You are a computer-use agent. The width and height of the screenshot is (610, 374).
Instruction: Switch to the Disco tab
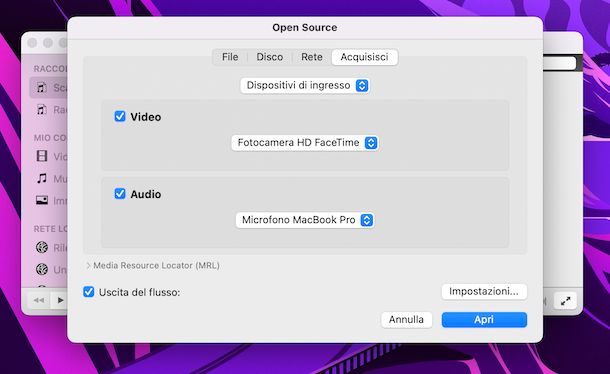pos(270,57)
